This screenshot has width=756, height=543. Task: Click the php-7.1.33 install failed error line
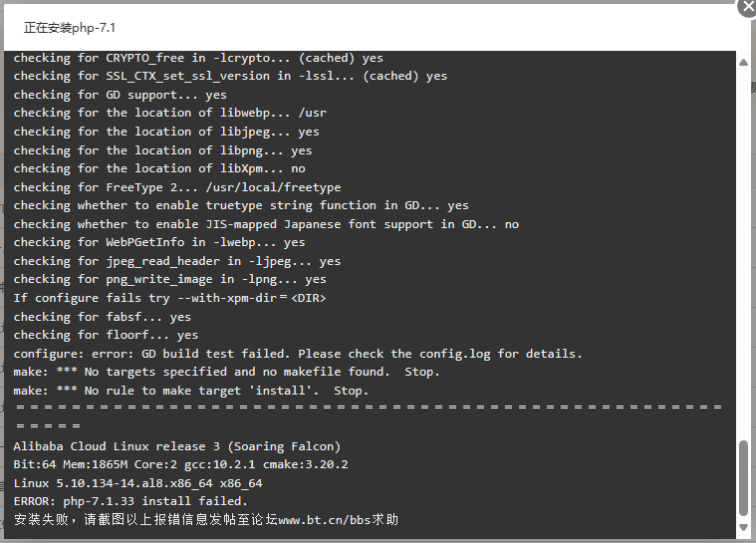[x=130, y=501]
